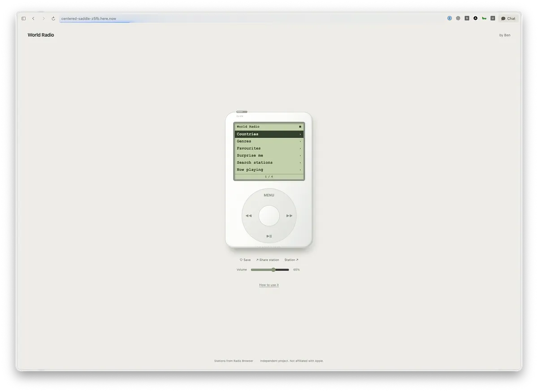538x392 pixels.
Task: Tap MENU on the click wheel
Action: pyautogui.click(x=269, y=195)
